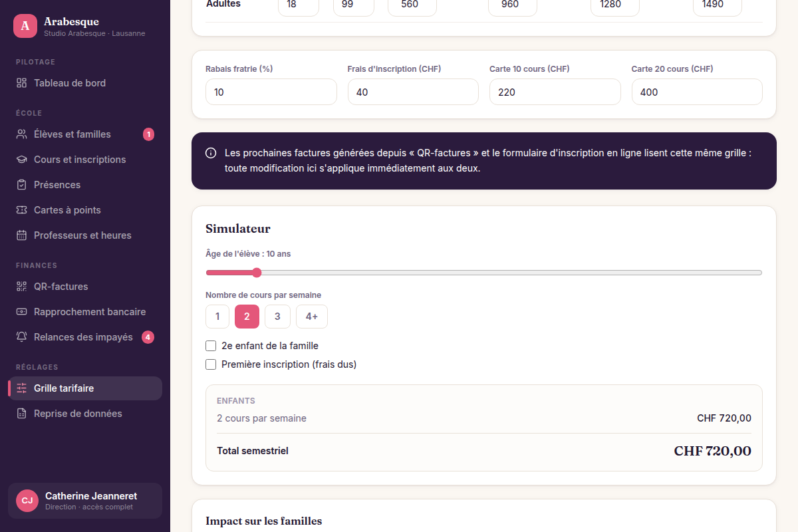Click the badge showing 1 on Élèves et familles

[148, 134]
